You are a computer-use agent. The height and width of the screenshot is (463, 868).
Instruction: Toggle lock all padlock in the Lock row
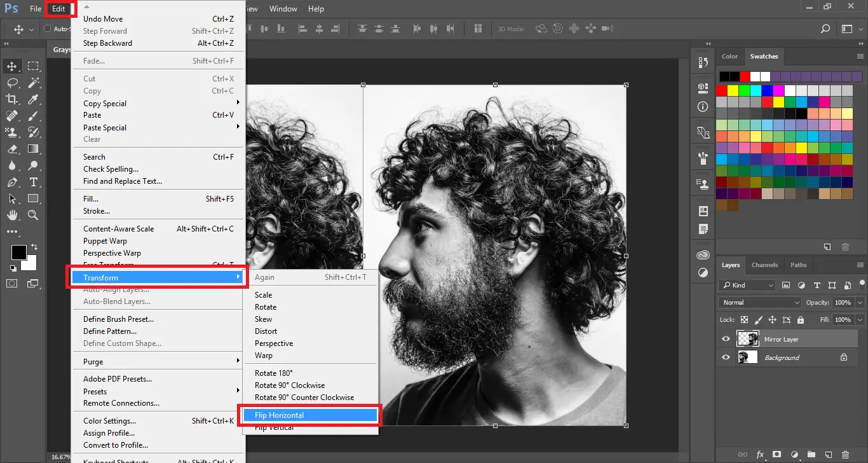[801, 320]
